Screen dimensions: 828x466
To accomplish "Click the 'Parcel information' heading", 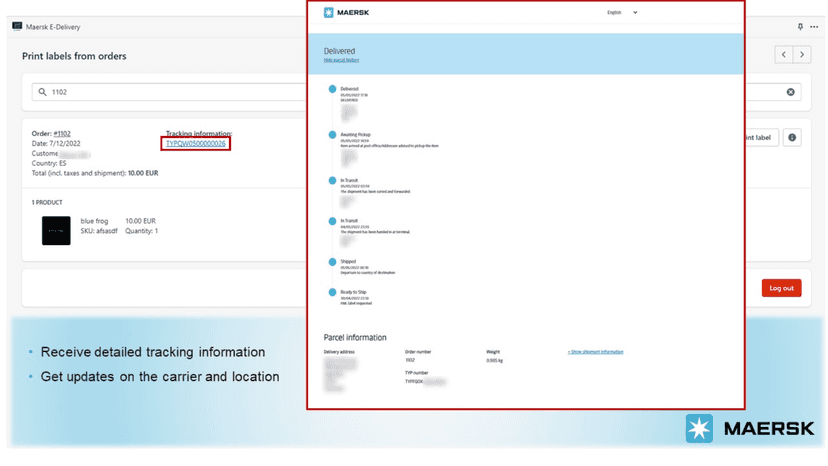I will (x=355, y=338).
